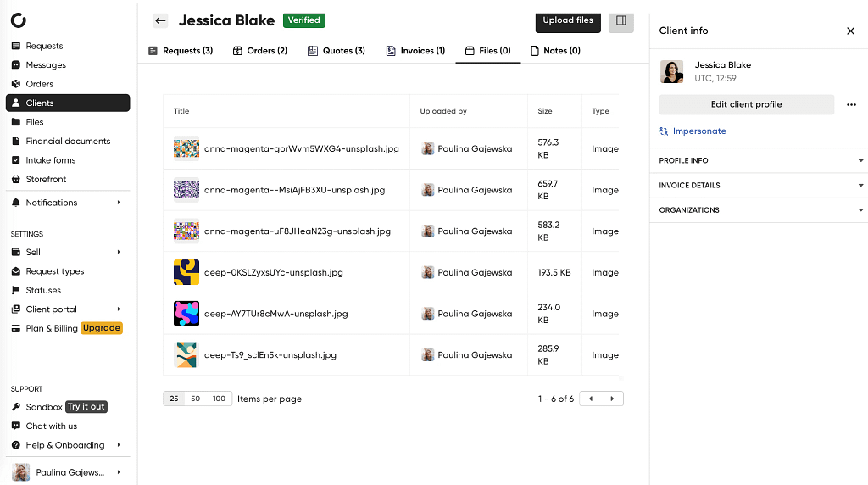The height and width of the screenshot is (485, 868).
Task: Switch to the Orders (2) tab
Action: (x=260, y=51)
